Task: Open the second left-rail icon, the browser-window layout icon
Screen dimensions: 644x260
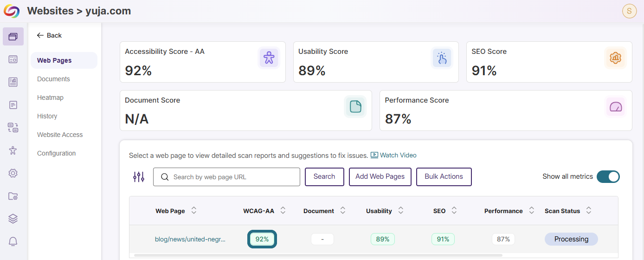Action: (x=13, y=59)
